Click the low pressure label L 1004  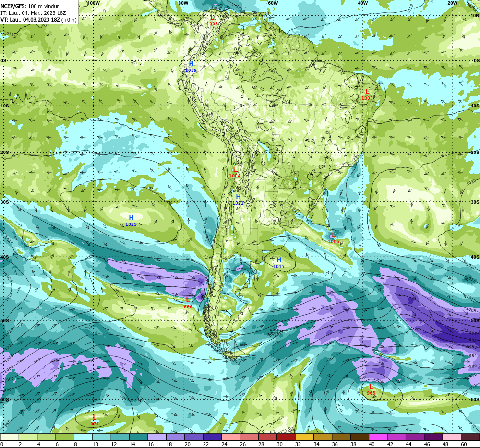[235, 172]
